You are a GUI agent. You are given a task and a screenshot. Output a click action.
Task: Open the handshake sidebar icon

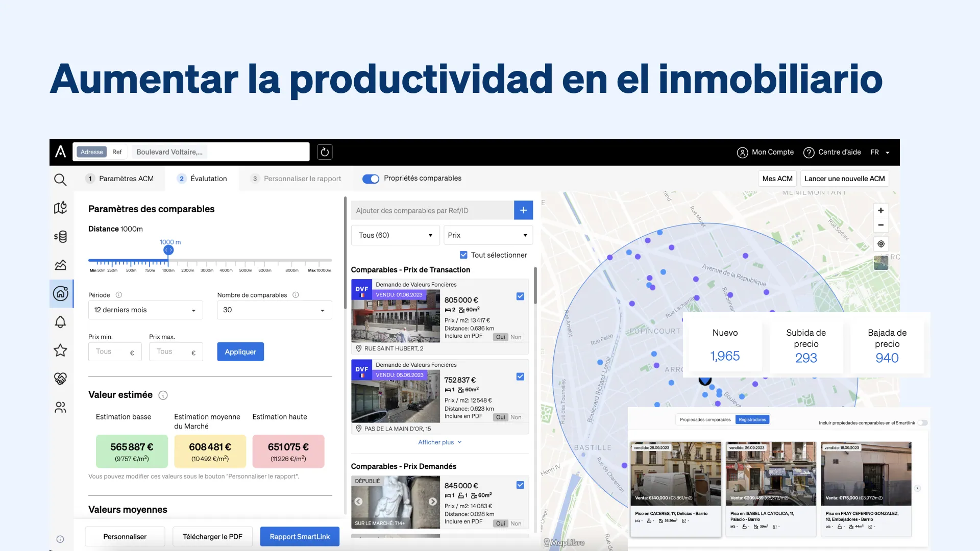60,379
